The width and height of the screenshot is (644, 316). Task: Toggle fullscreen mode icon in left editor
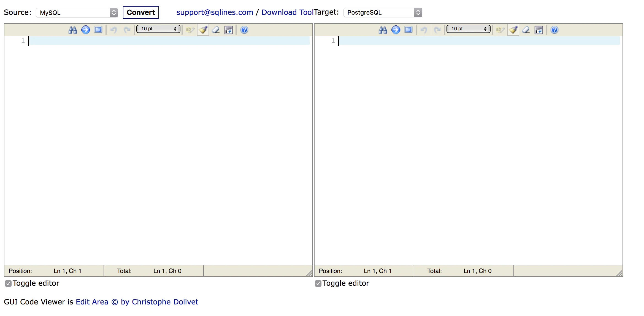(98, 30)
